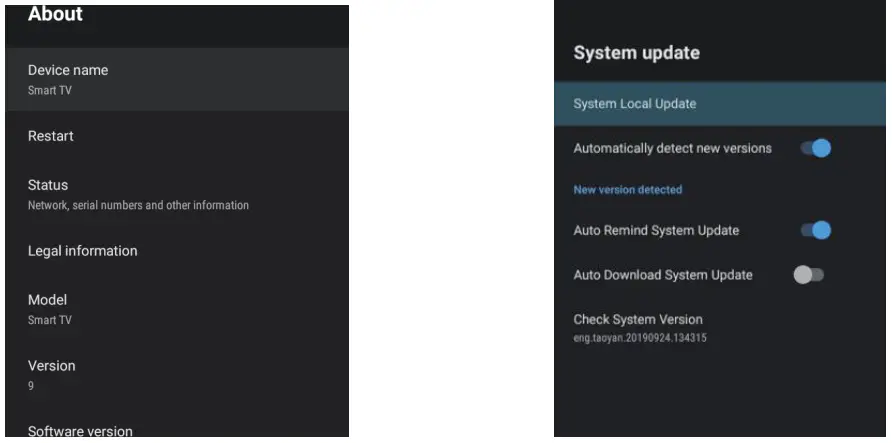The image size is (892, 443).
Task: Click the Version label
Action: tap(51, 366)
